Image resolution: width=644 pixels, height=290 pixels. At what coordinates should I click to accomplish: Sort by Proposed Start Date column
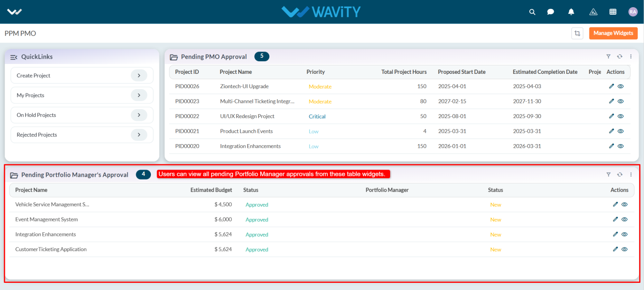tap(462, 72)
